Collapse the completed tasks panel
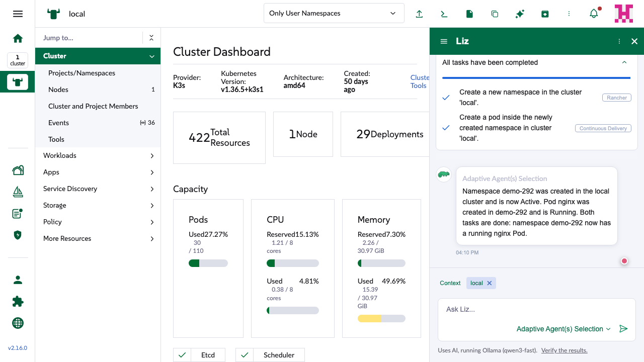644x362 pixels. click(x=624, y=62)
